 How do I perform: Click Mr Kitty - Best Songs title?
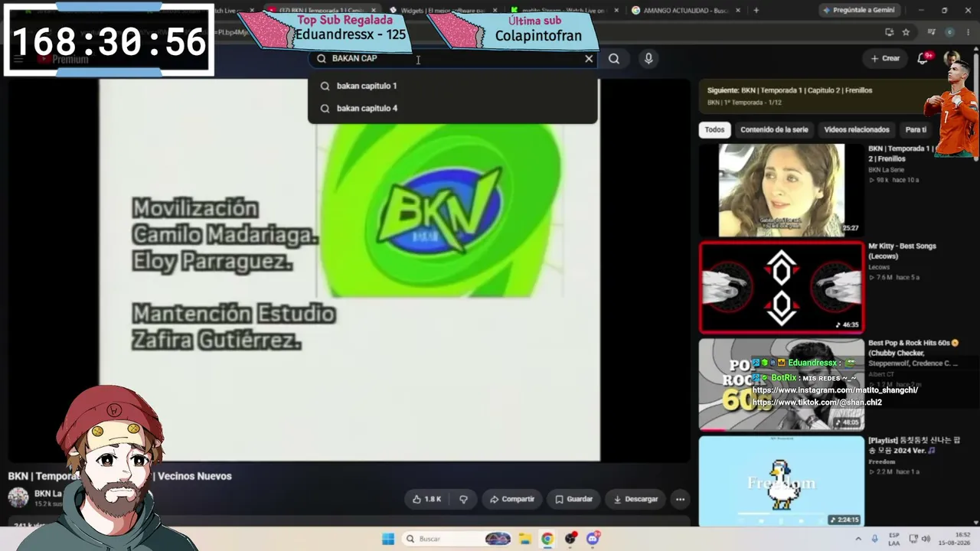(x=902, y=251)
